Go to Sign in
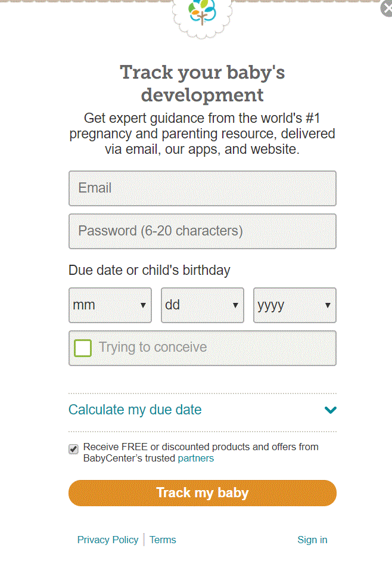 click(x=312, y=540)
